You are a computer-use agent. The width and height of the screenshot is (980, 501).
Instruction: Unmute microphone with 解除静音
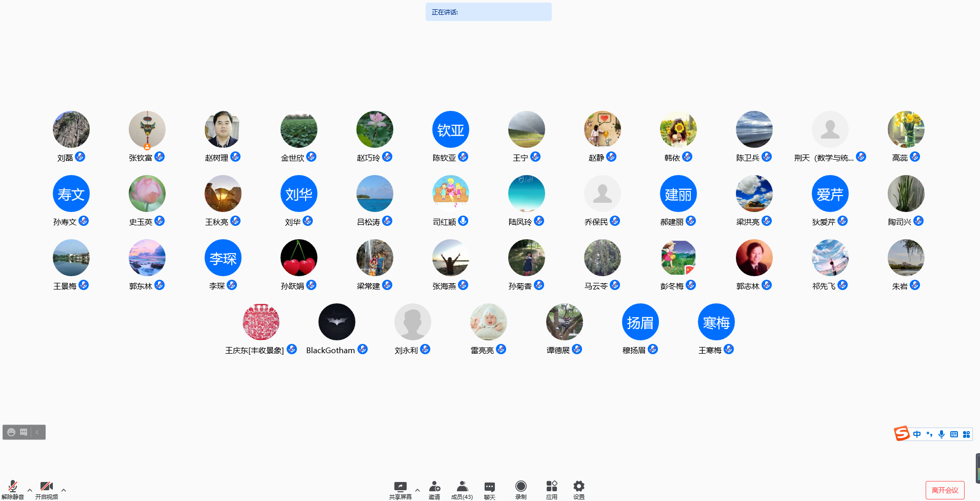pyautogui.click(x=13, y=487)
